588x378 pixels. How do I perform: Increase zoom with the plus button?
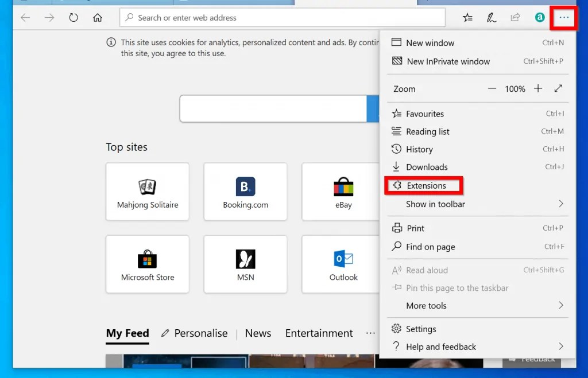(x=537, y=89)
